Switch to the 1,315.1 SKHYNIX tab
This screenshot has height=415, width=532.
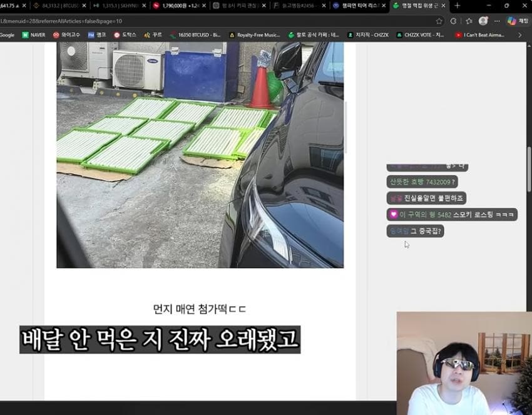[120, 6]
